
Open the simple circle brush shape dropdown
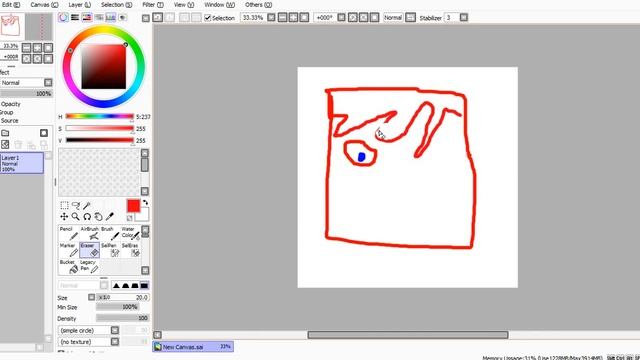(x=115, y=330)
